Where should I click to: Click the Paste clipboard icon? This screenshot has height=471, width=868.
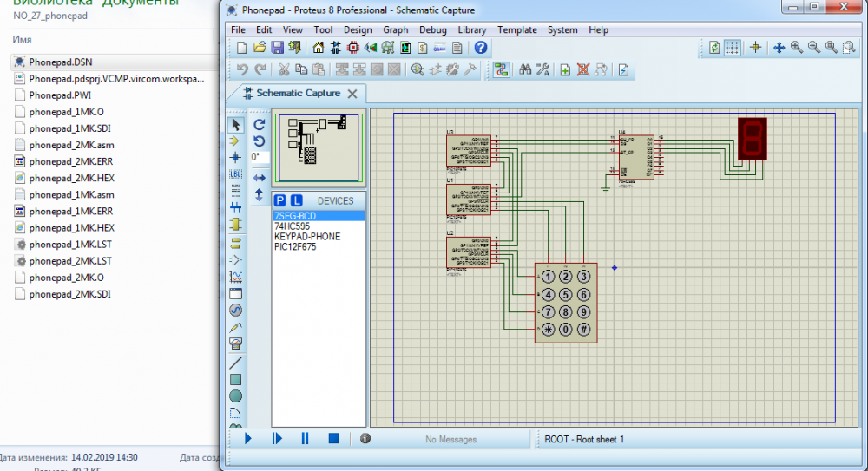[319, 69]
